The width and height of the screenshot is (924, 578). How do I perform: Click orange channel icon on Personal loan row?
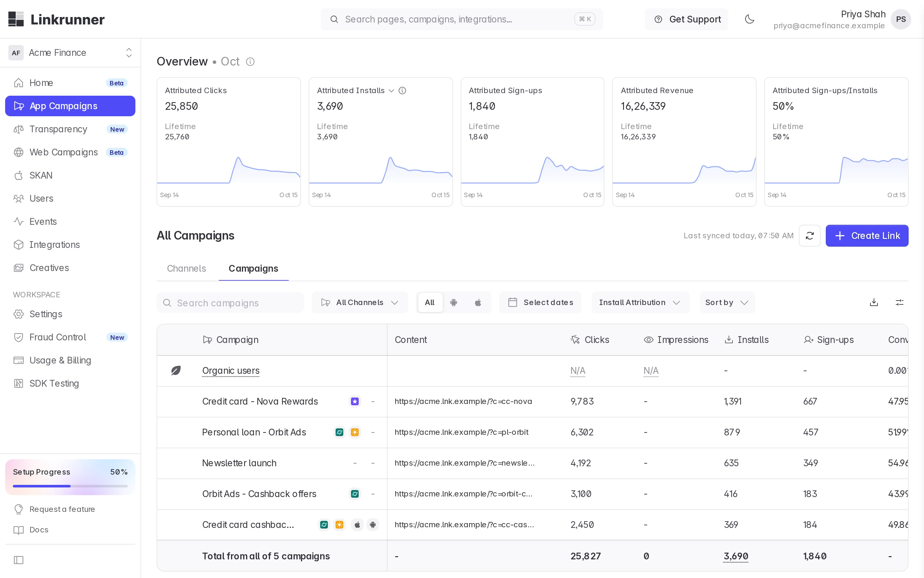click(x=355, y=432)
